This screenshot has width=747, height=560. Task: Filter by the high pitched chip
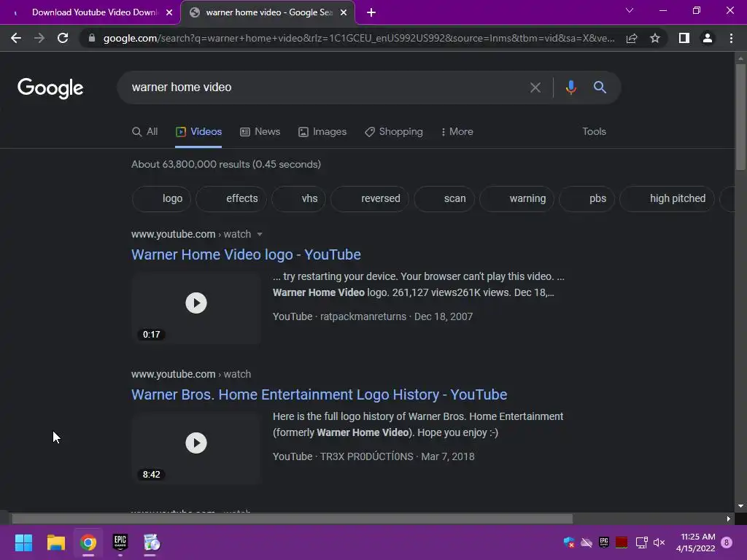(667, 198)
